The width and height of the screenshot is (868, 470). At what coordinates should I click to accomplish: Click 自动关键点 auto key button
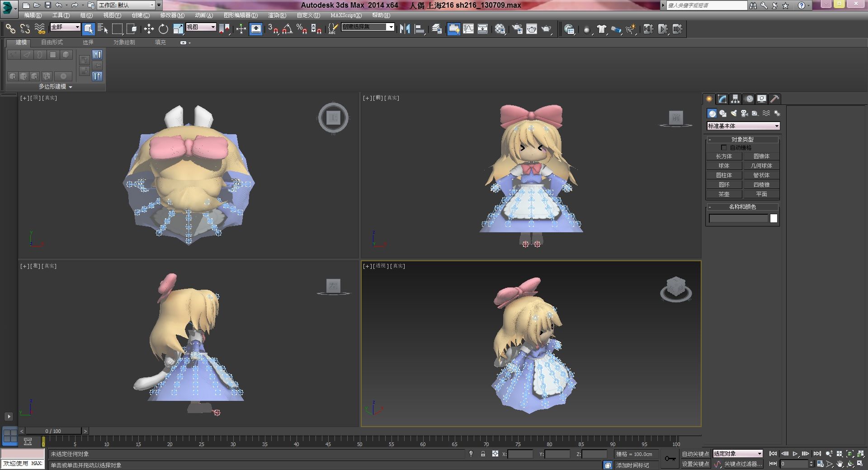pyautogui.click(x=695, y=454)
